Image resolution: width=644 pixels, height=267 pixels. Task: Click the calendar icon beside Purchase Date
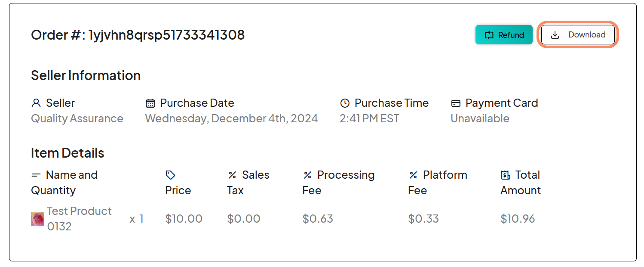pyautogui.click(x=150, y=103)
